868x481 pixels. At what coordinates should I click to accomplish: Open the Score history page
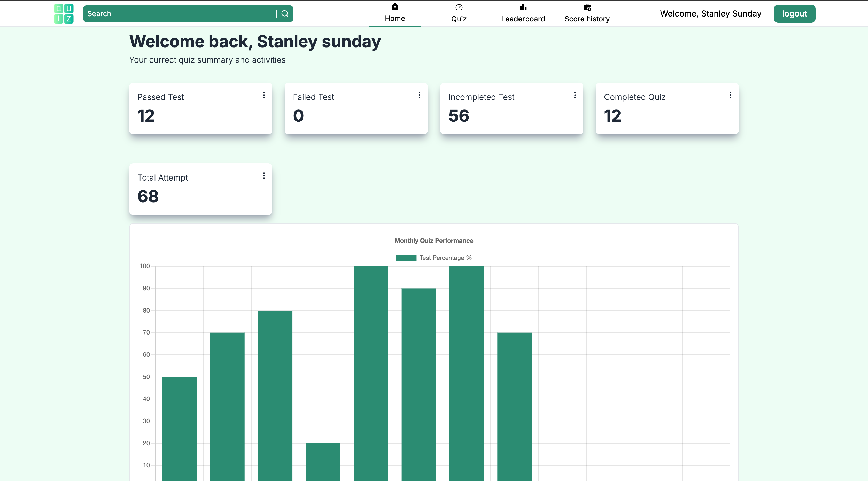tap(587, 19)
